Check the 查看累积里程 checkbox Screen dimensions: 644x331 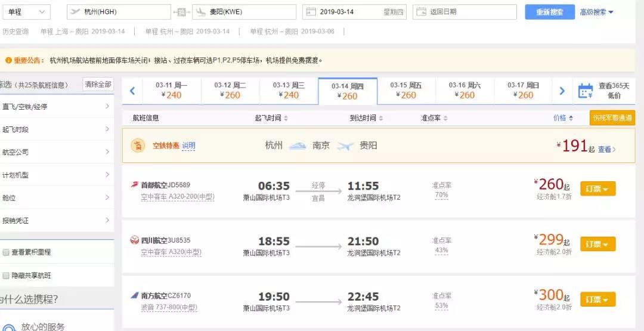pyautogui.click(x=6, y=252)
